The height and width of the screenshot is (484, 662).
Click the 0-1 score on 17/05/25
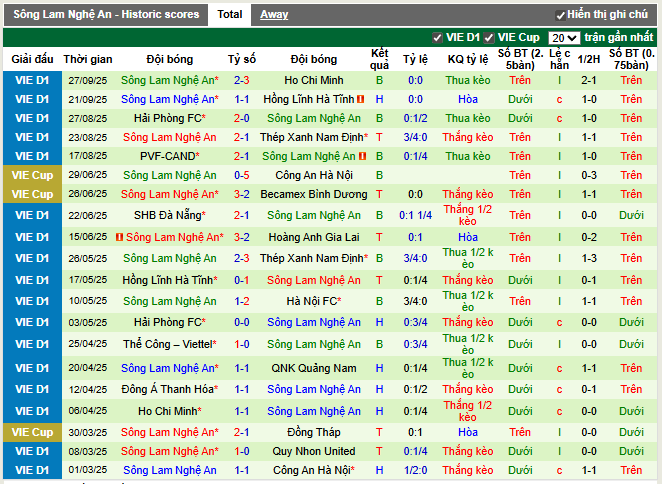(241, 280)
